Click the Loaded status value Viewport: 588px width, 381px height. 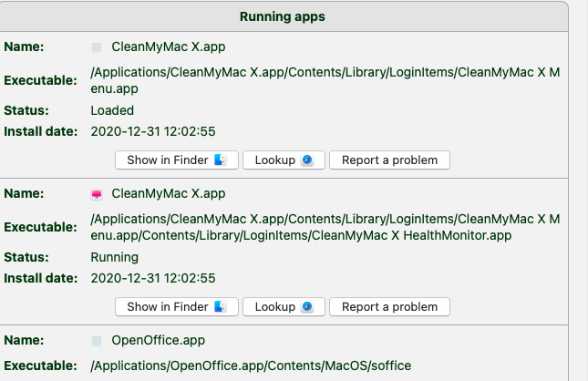[x=112, y=110]
